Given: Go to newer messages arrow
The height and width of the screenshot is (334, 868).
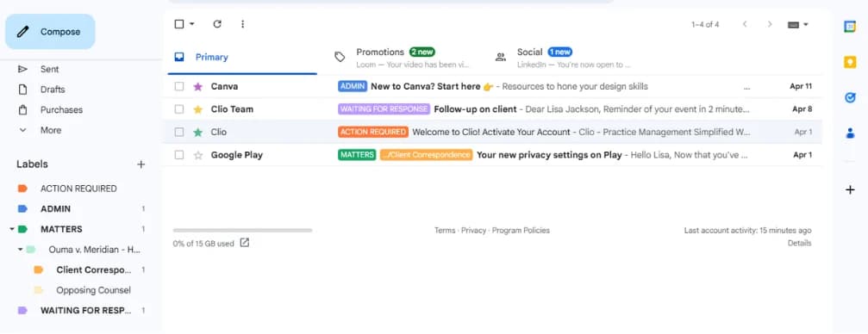Looking at the screenshot, I should (745, 24).
